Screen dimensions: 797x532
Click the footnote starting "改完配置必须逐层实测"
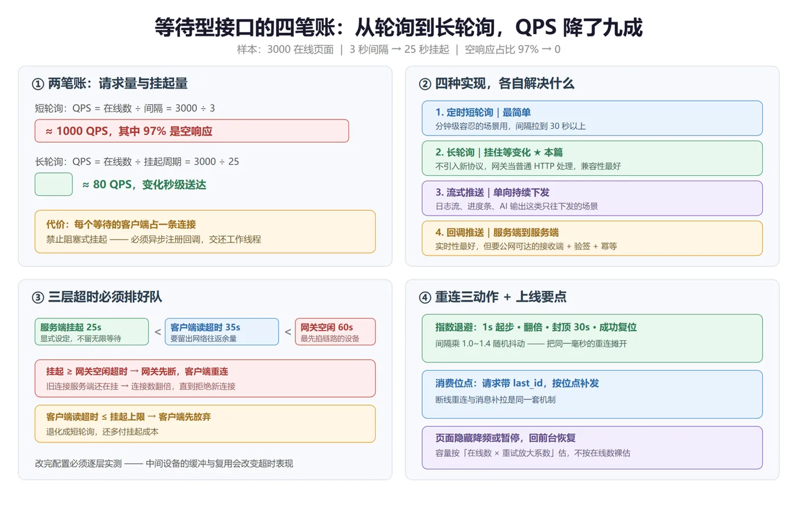tap(164, 464)
